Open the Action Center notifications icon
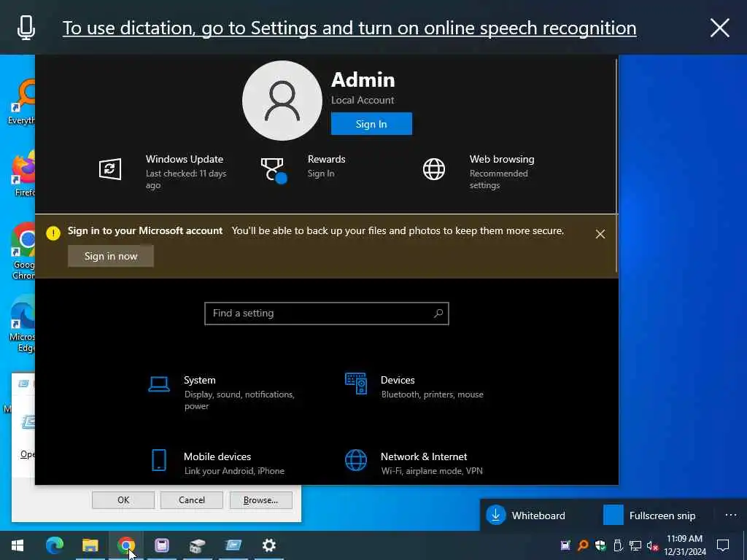Viewport: 747px width, 560px height. point(723,545)
